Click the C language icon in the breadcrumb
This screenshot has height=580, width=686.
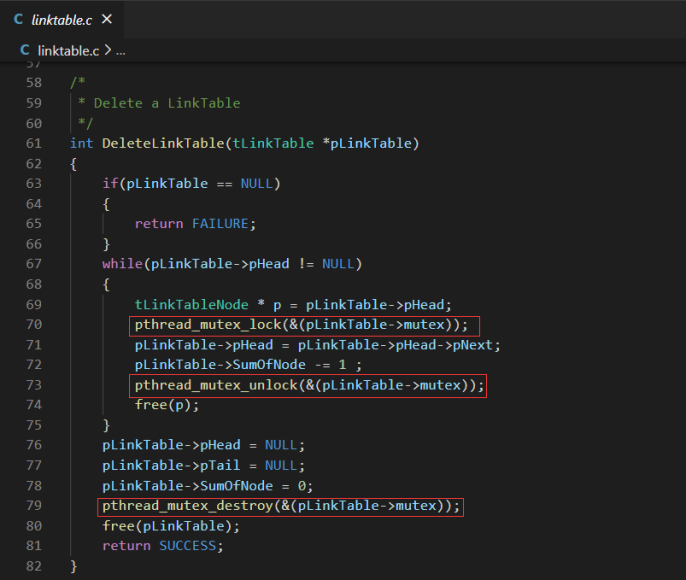click(x=24, y=50)
